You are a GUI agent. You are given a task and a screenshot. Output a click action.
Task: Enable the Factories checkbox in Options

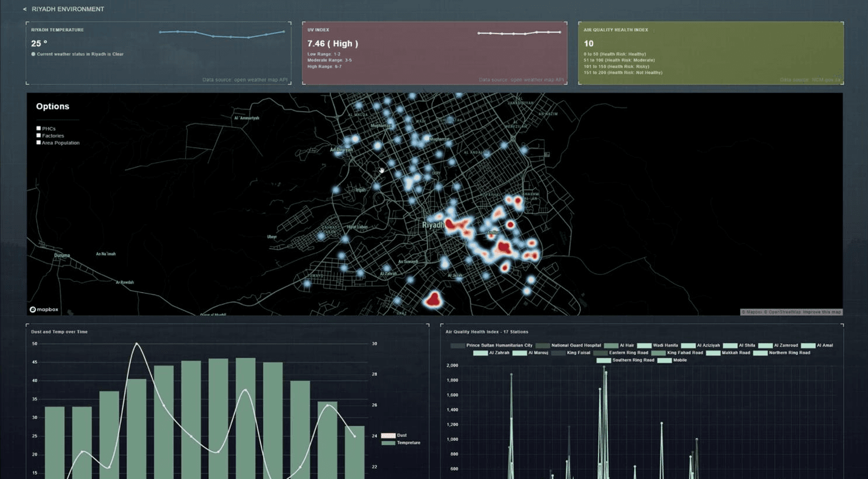39,135
